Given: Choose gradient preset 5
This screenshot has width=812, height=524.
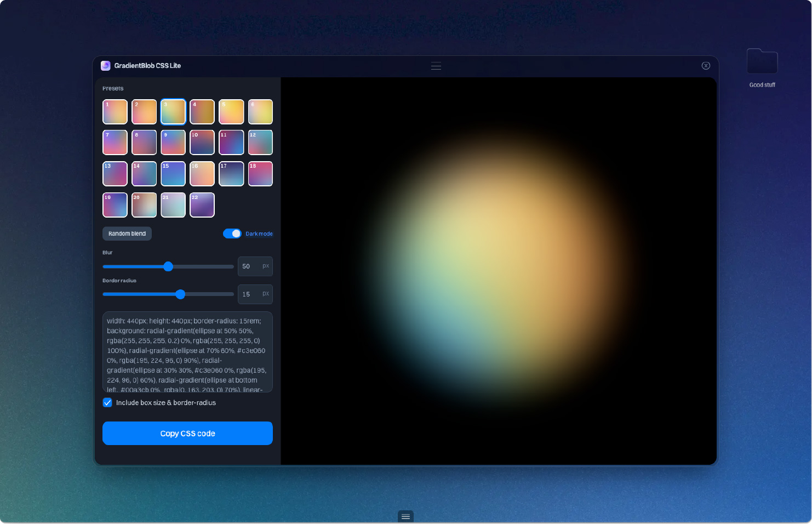Looking at the screenshot, I should (x=231, y=112).
